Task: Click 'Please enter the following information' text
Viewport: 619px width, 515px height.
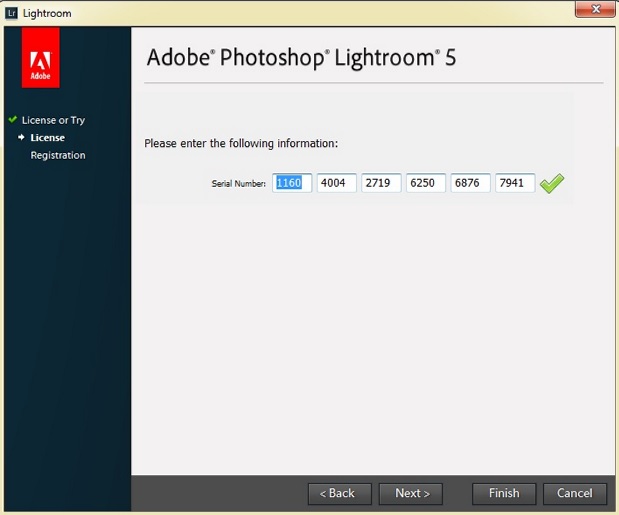Action: pyautogui.click(x=241, y=143)
